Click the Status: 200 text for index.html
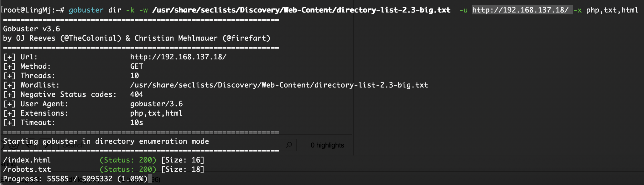Screen dimensions: 644x185 point(128,160)
